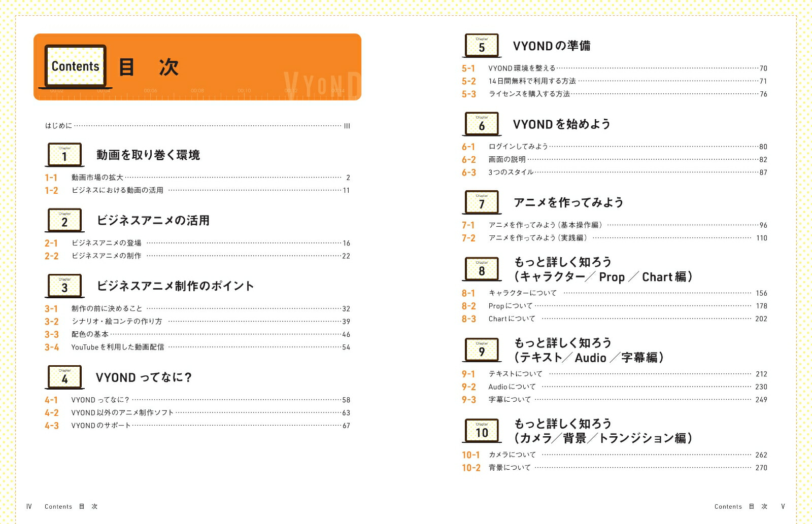Screen dimensions: 812x524
Task: Select entry 動画市場の拡大
Action: (97, 178)
